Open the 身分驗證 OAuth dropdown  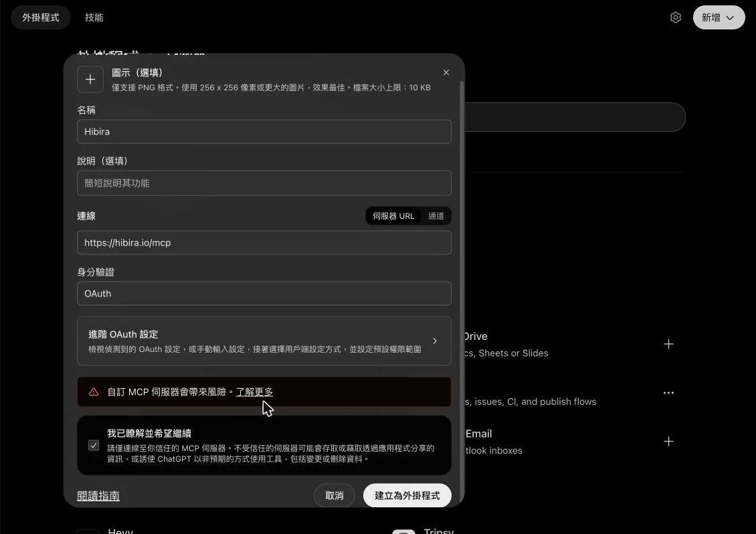point(264,293)
